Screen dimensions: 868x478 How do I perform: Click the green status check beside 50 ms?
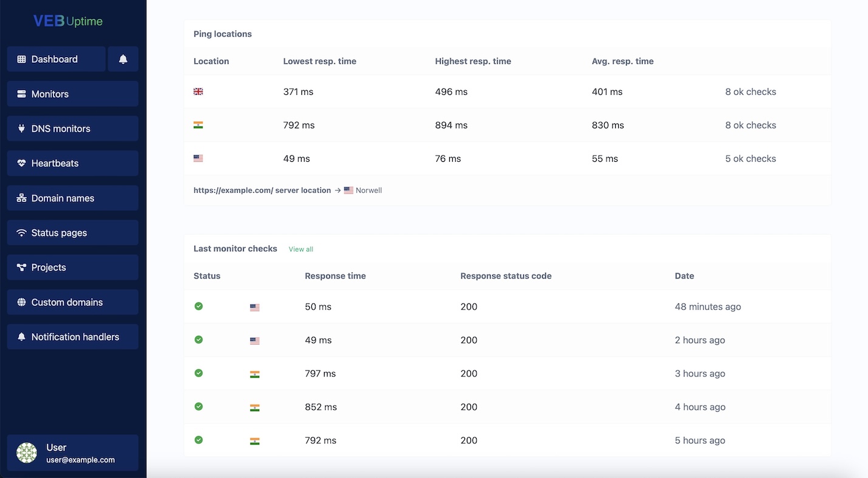(198, 307)
